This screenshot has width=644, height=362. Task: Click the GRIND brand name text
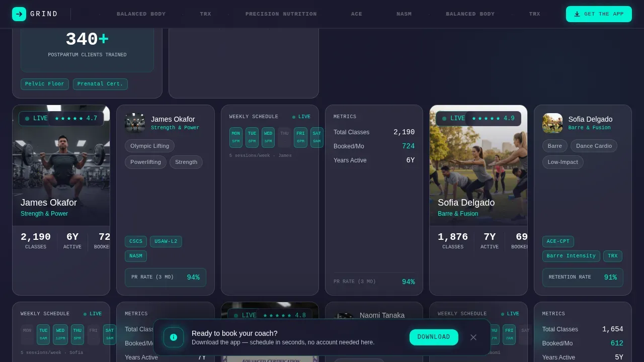pyautogui.click(x=44, y=14)
